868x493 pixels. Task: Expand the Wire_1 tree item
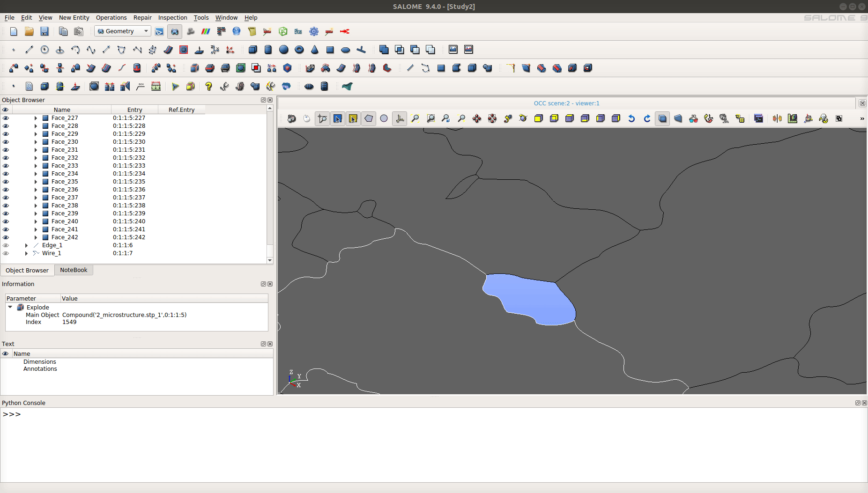(x=26, y=253)
